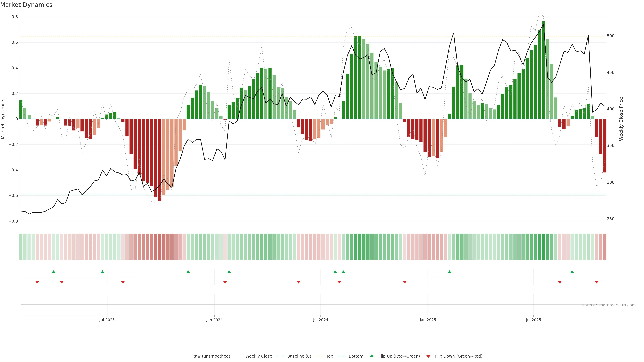This screenshot has width=644, height=362.
Task: Click the red Flip Down triangle in the legend
Action: [428, 356]
